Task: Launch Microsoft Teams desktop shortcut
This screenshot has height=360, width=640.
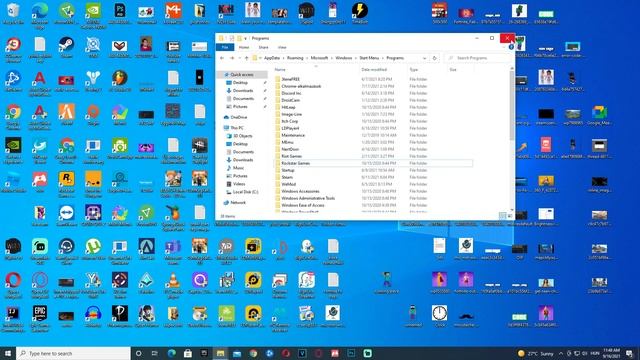Action: coord(173,250)
